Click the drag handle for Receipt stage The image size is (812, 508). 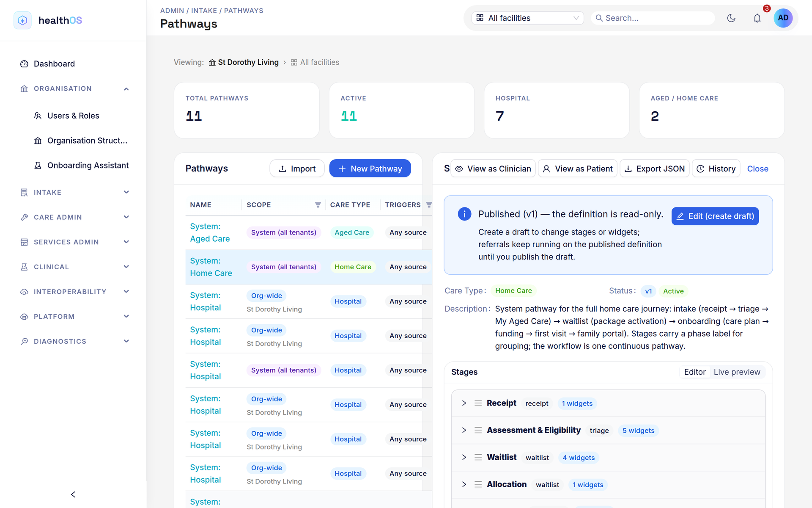pos(478,403)
